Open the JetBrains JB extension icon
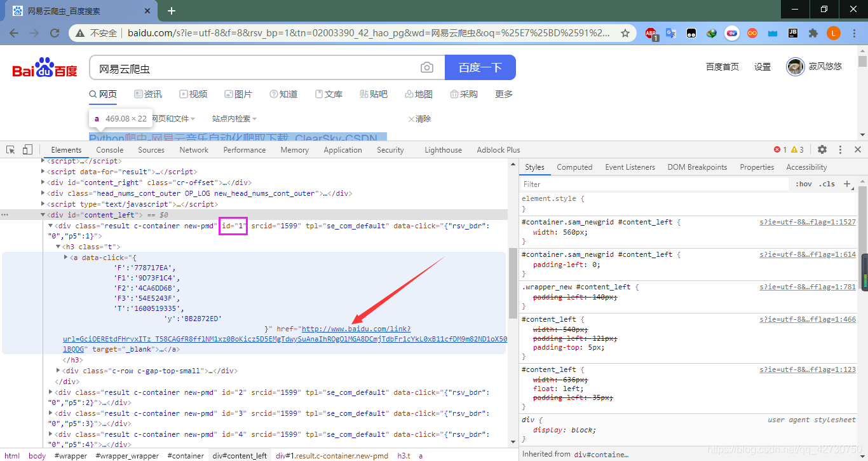Viewport: 868px width, 461px height. pyautogui.click(x=793, y=33)
